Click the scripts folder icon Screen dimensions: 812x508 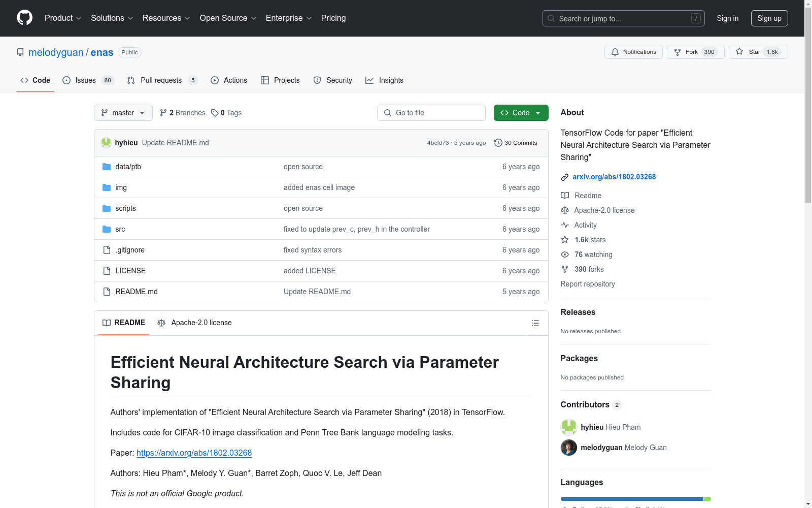point(107,208)
